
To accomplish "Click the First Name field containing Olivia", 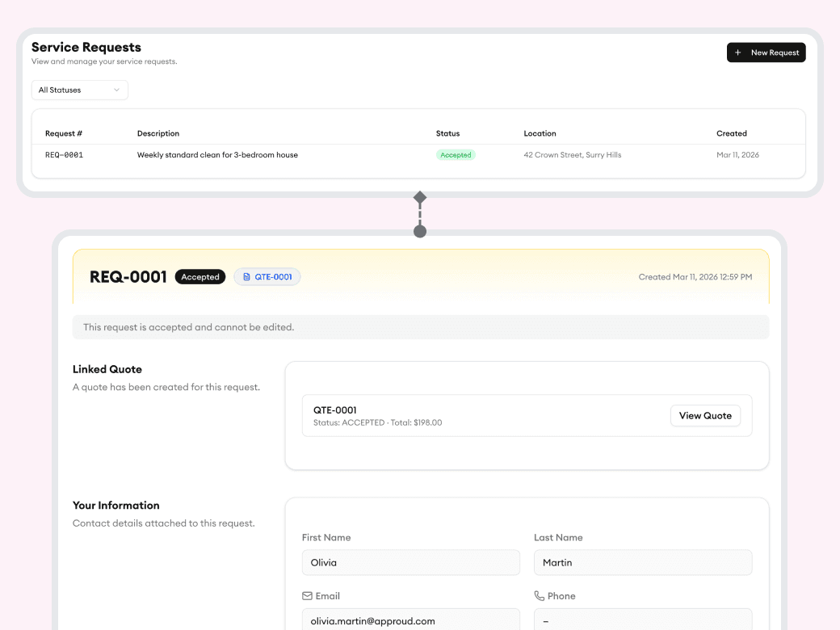I will pos(410,562).
